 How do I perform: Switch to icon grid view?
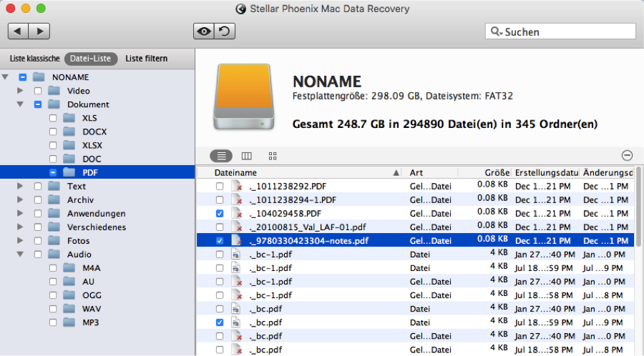point(273,156)
